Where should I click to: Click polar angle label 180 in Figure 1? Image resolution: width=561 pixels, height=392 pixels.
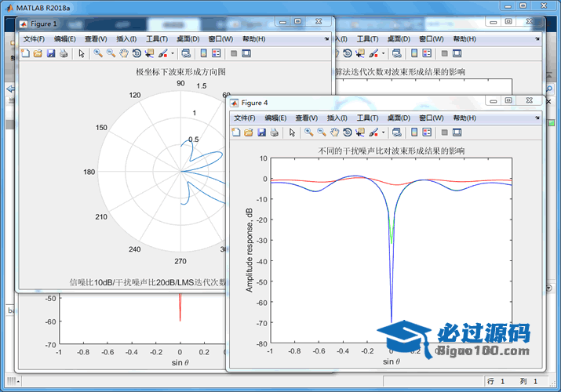click(x=89, y=172)
